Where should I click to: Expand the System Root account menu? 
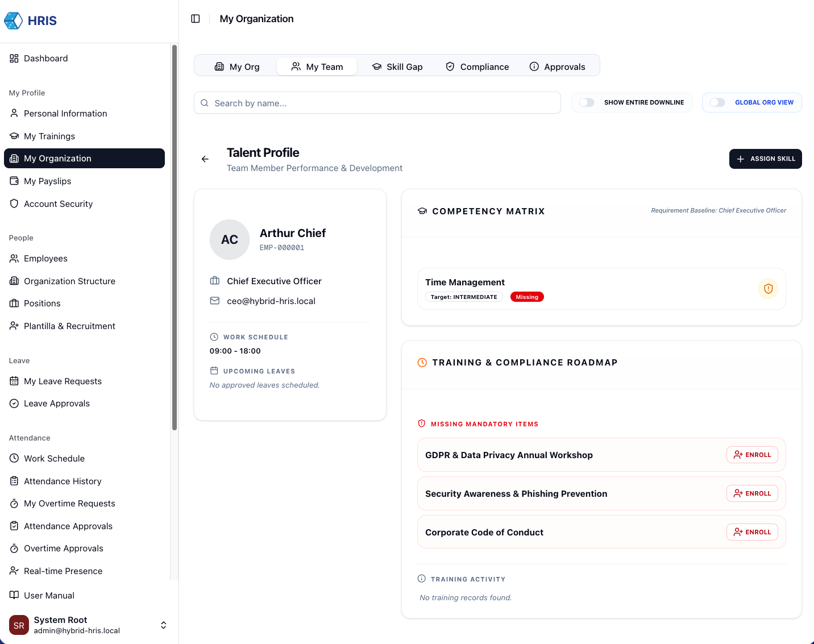pyautogui.click(x=163, y=625)
